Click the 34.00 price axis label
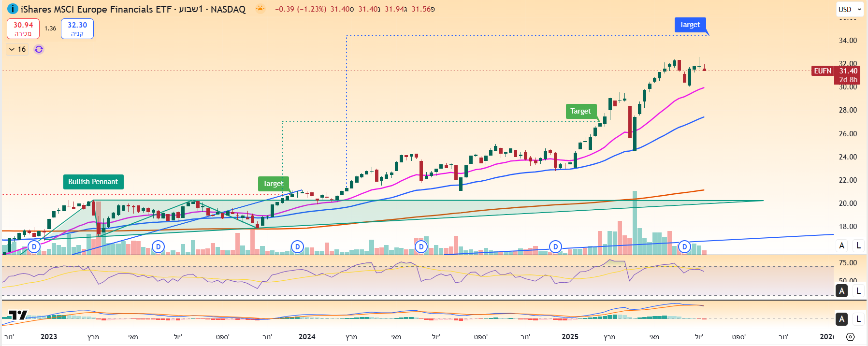 pyautogui.click(x=848, y=41)
